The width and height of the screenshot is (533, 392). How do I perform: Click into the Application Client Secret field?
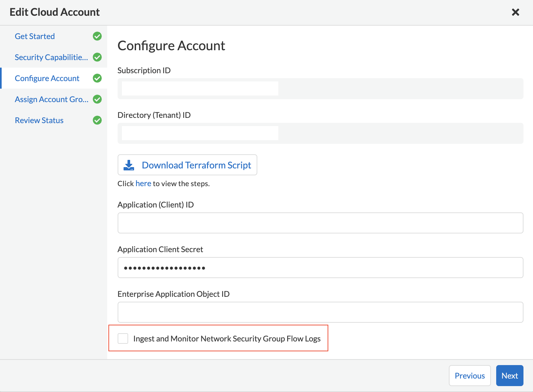[320, 268]
